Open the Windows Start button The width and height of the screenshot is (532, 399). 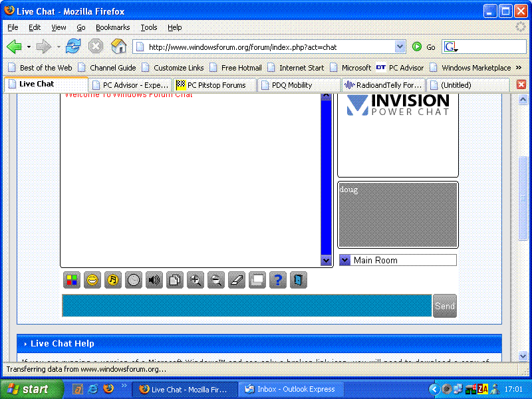coord(31,389)
